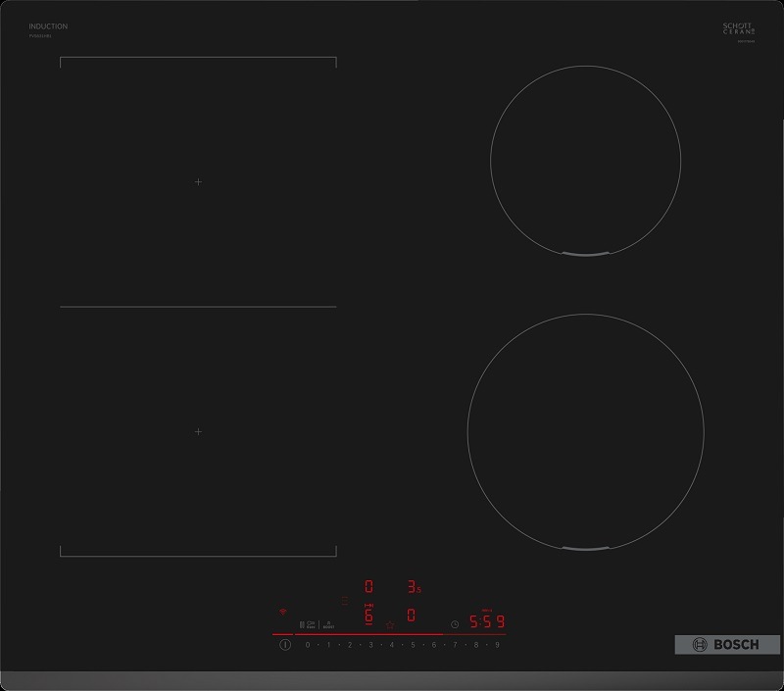Set power level to 9 on slider
Viewport: 784px width, 691px height.
click(498, 645)
